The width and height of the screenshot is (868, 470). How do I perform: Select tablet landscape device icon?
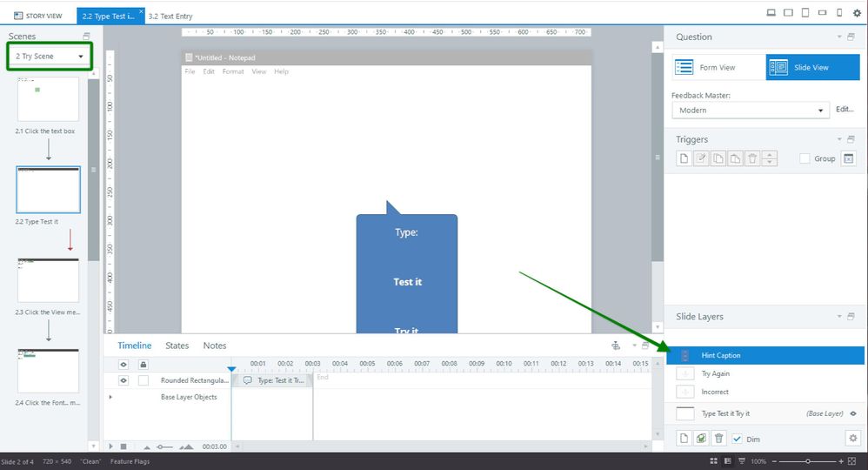788,13
